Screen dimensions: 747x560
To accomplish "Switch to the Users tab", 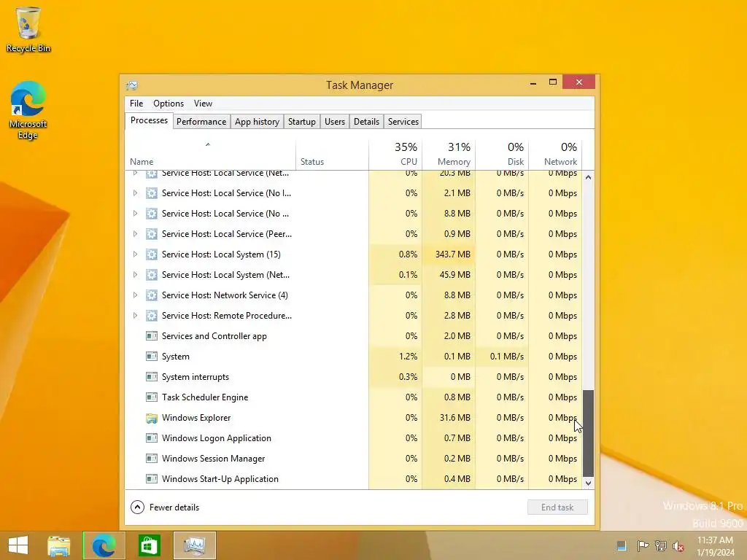I will [x=334, y=122].
